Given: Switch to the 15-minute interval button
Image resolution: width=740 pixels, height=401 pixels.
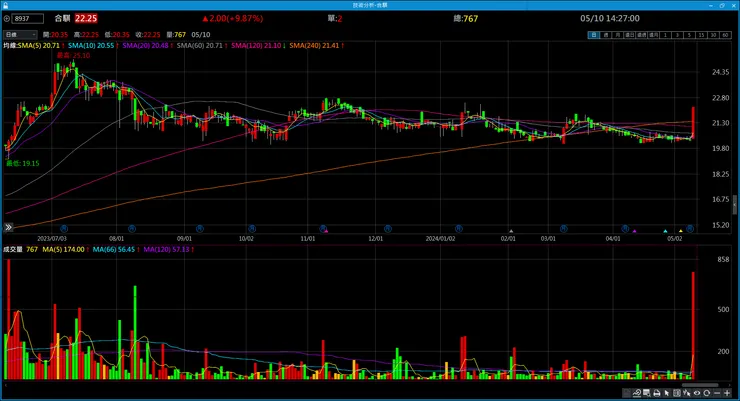Looking at the screenshot, I should [x=701, y=35].
